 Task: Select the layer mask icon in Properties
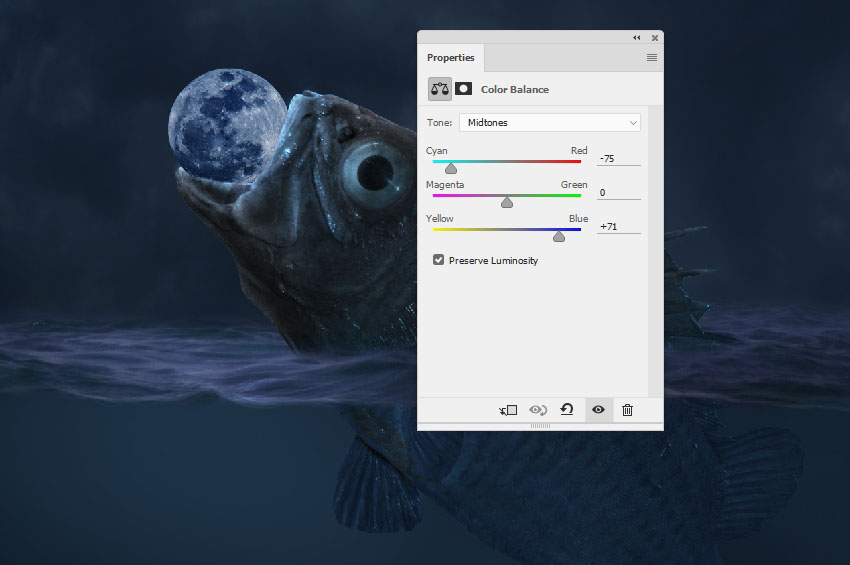point(463,88)
